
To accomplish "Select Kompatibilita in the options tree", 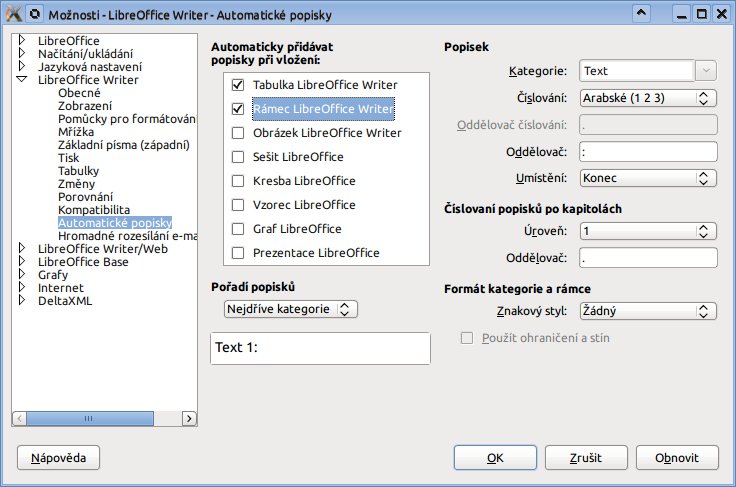I will tap(94, 210).
